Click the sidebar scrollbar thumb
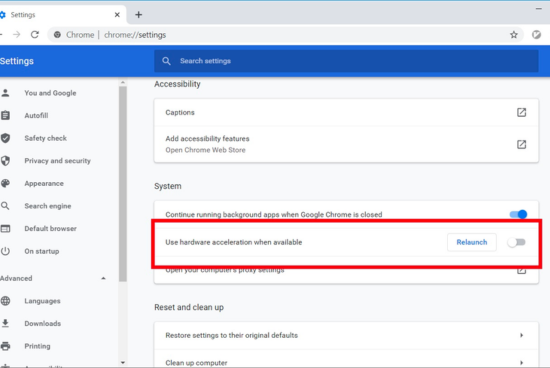Viewport: 550px width, 368px height. coord(122,183)
